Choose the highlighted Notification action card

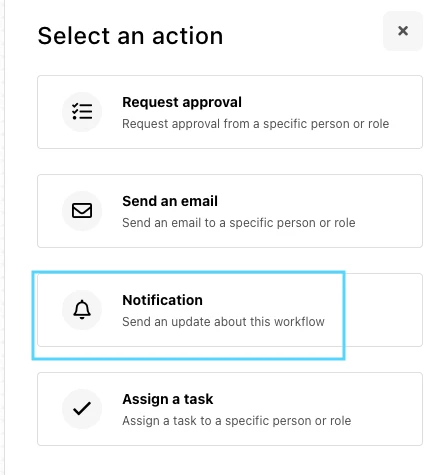point(230,310)
